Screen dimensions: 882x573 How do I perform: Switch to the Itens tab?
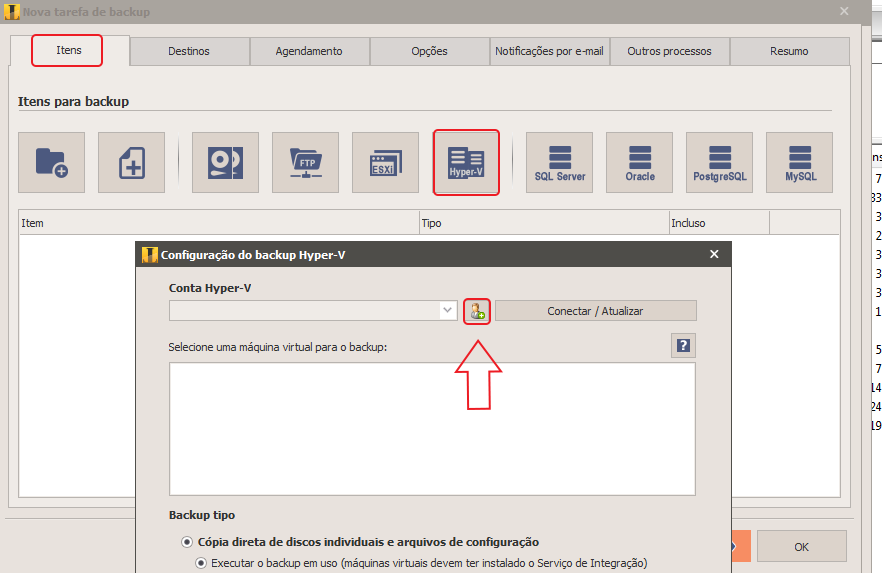click(x=69, y=50)
